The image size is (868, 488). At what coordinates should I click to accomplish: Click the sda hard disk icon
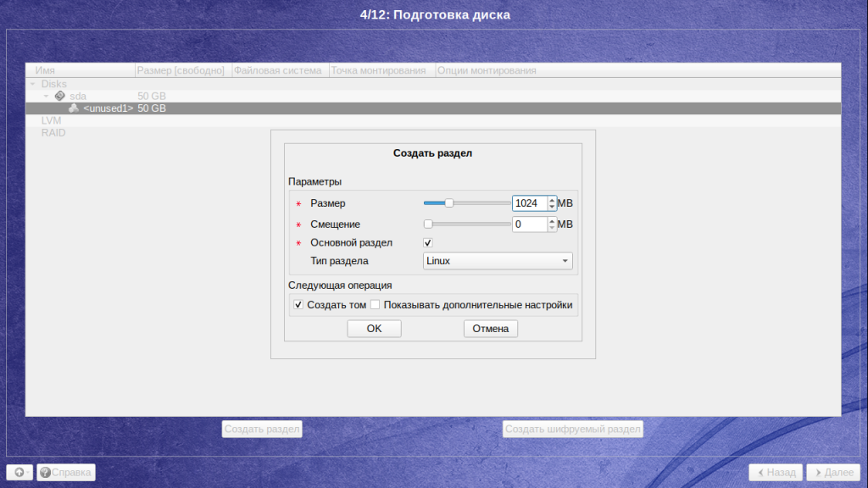[59, 96]
